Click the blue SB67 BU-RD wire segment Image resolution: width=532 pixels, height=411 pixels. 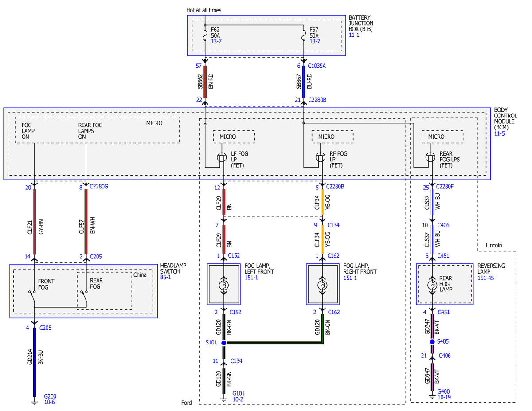tap(304, 82)
